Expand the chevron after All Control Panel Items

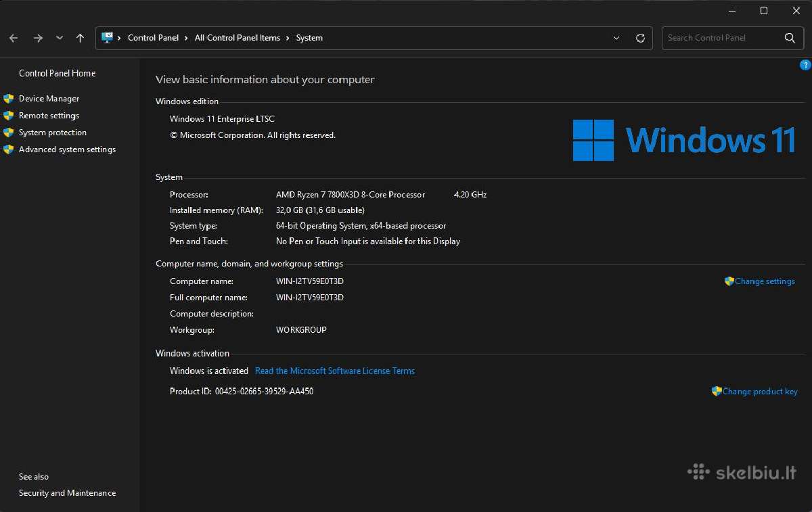[288, 39]
